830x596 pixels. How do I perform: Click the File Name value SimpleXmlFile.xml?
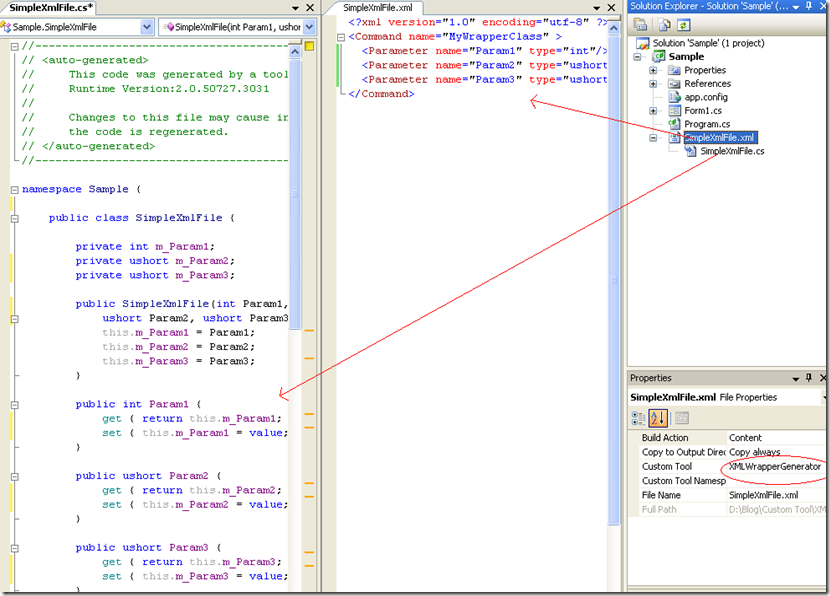(763, 495)
